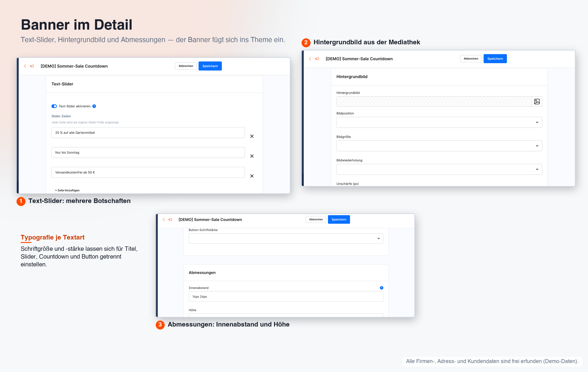Open the Bildposition dropdown
The image size is (588, 372).
click(439, 122)
